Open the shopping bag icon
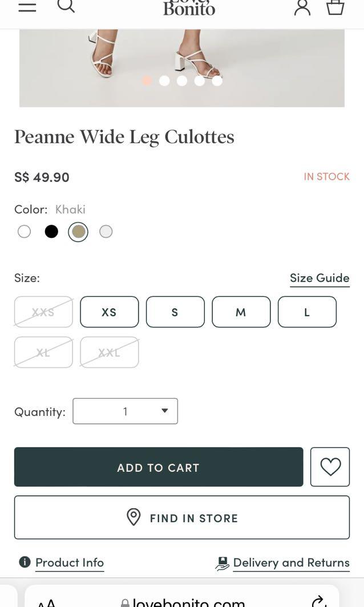This screenshot has height=607, width=364. pyautogui.click(x=335, y=7)
